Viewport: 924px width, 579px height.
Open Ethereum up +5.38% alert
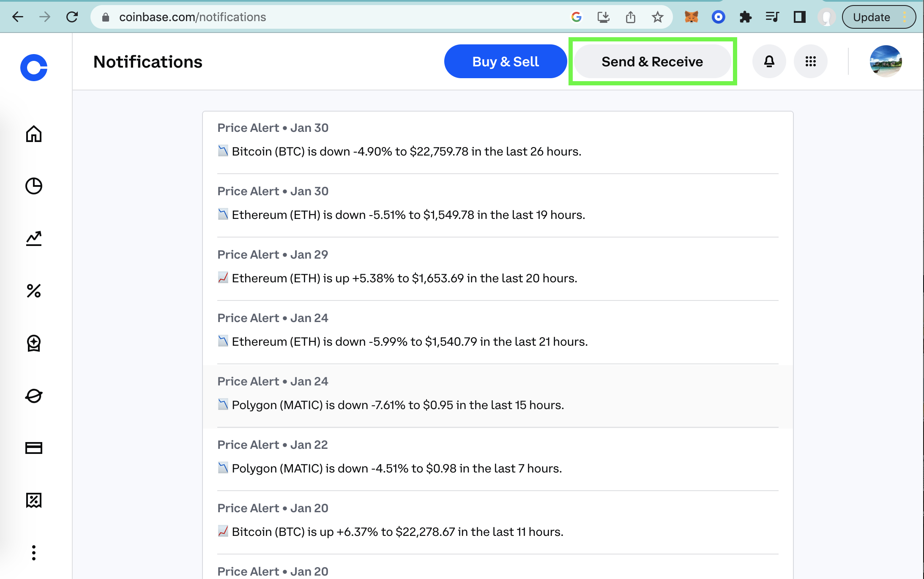coord(498,269)
